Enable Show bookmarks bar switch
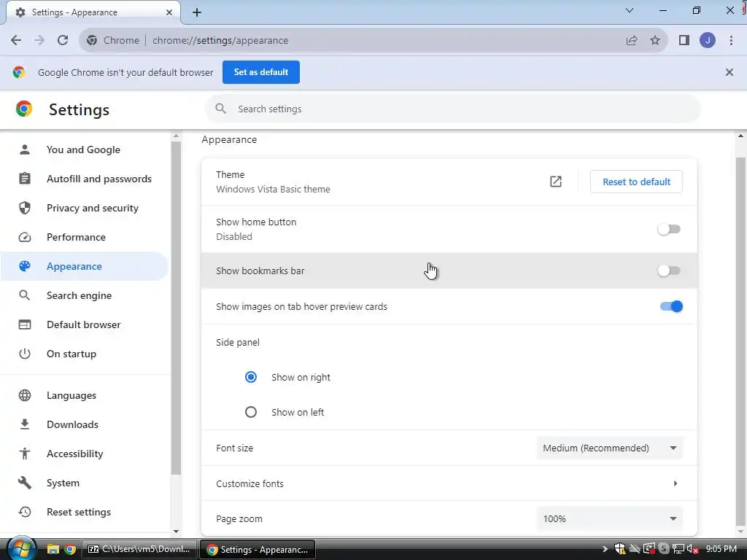 pos(669,271)
